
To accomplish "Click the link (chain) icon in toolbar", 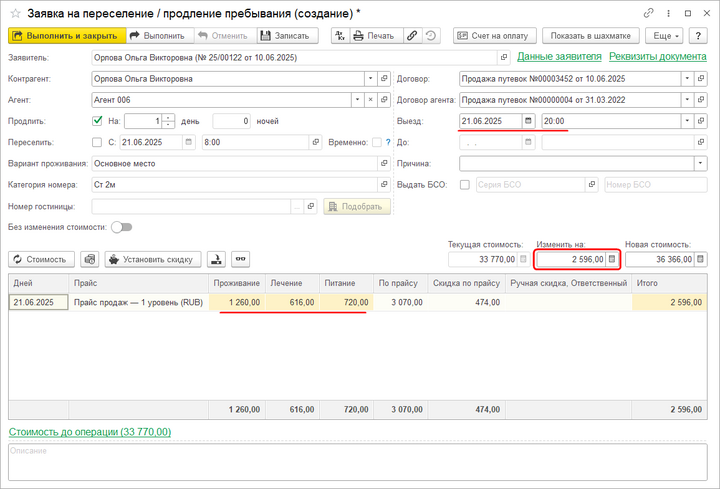I will click(412, 35).
